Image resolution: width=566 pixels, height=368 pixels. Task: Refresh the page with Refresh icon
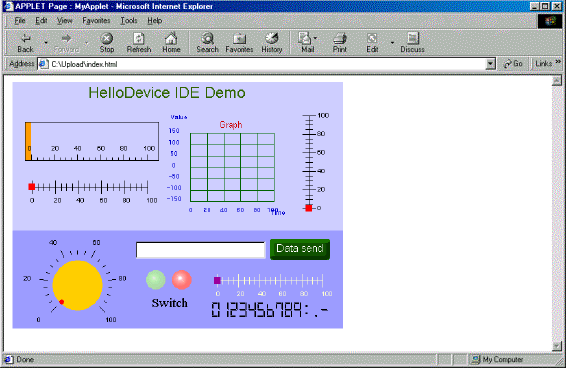(x=139, y=39)
